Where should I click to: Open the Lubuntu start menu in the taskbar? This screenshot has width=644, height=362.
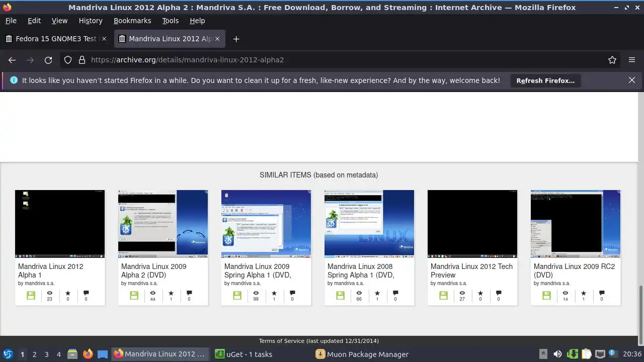point(8,354)
